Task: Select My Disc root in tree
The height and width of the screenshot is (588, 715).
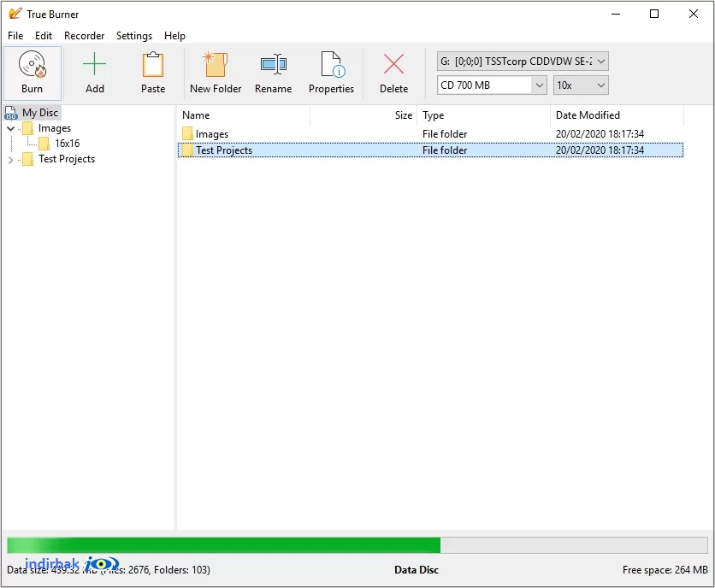Action: coord(40,113)
